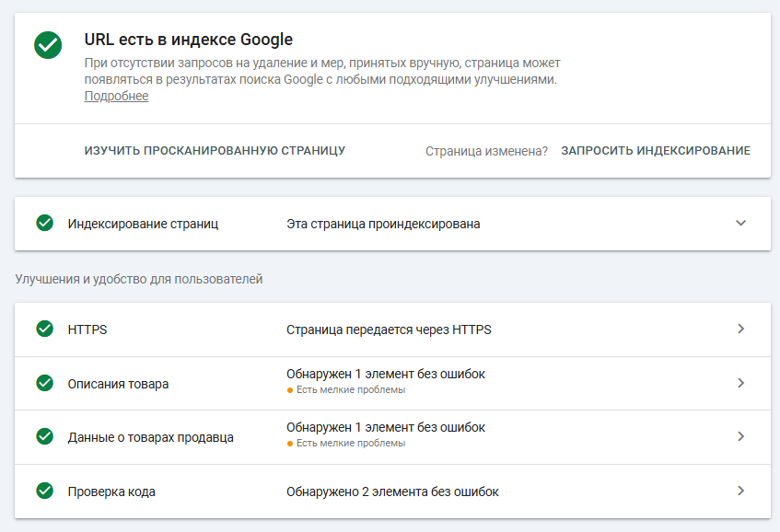
Task: Click green check icon beside Описания товара
Action: point(45,383)
